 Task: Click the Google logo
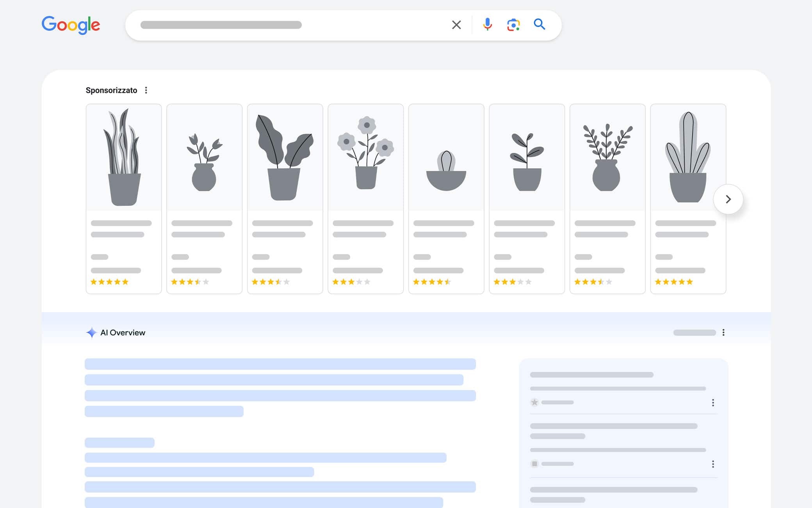click(71, 24)
